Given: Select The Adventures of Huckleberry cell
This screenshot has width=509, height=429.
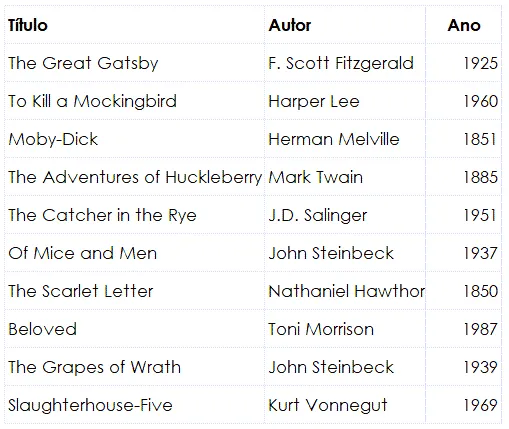Looking at the screenshot, I should coord(135,177).
